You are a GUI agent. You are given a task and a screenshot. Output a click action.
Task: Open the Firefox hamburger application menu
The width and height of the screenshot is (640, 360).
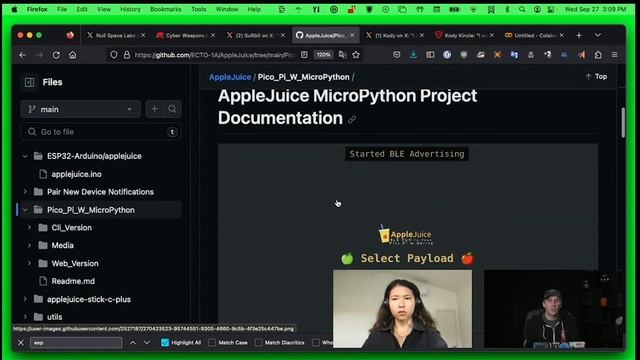(615, 55)
